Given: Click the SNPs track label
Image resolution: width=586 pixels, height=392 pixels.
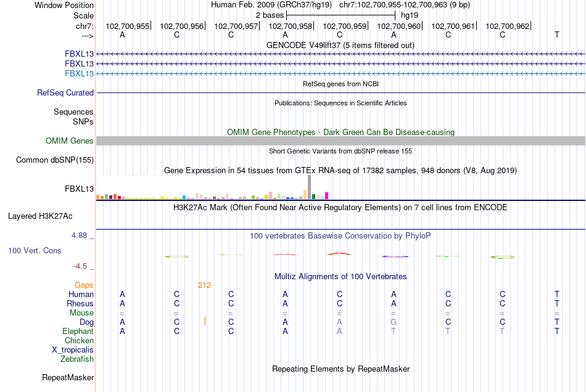Looking at the screenshot, I should (x=83, y=121).
